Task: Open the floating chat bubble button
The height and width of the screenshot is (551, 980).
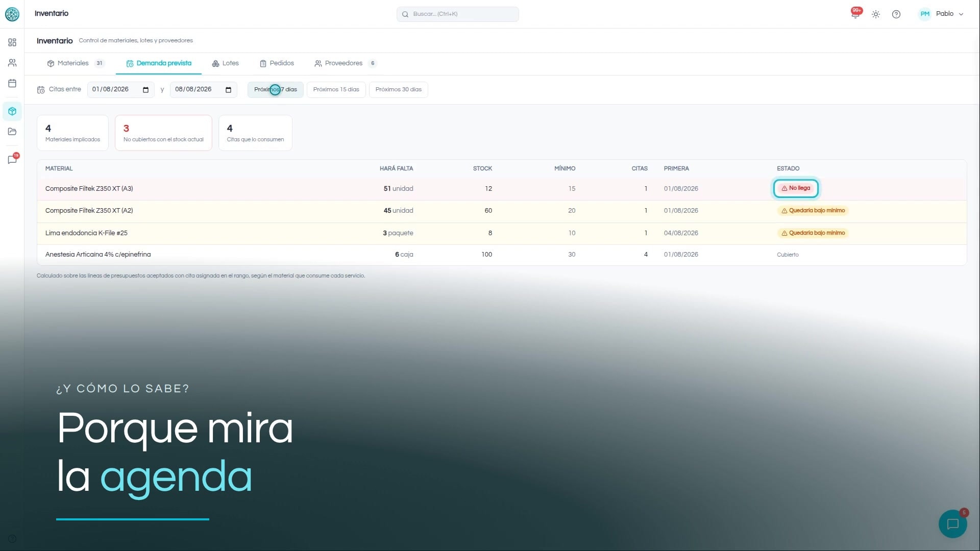Action: [x=953, y=524]
